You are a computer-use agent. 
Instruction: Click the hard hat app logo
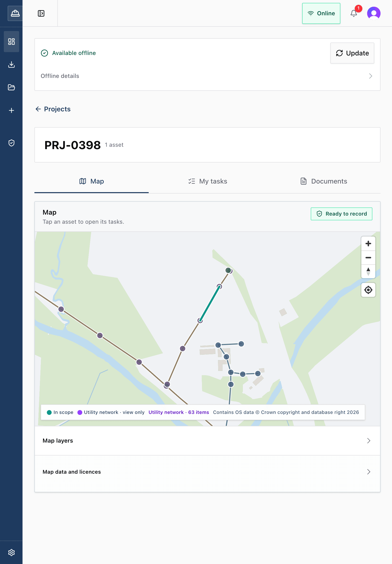point(15,13)
